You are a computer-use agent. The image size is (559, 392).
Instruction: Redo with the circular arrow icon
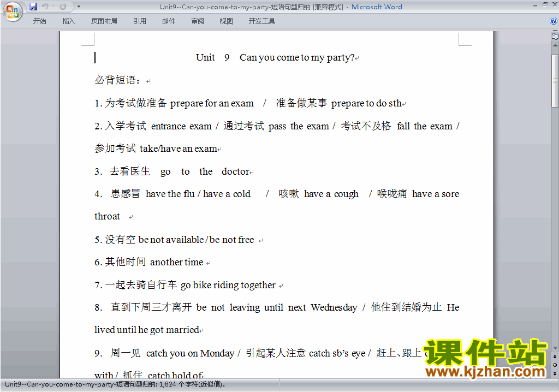point(63,7)
